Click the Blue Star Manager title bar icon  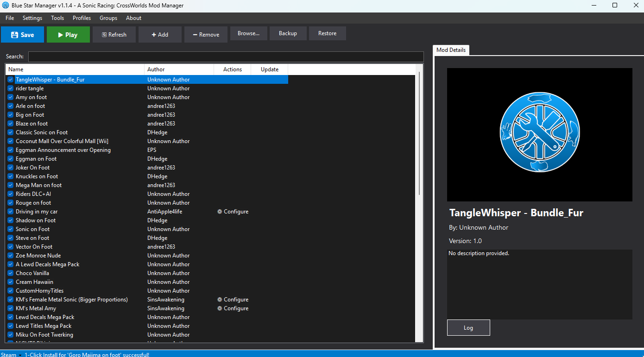click(6, 6)
